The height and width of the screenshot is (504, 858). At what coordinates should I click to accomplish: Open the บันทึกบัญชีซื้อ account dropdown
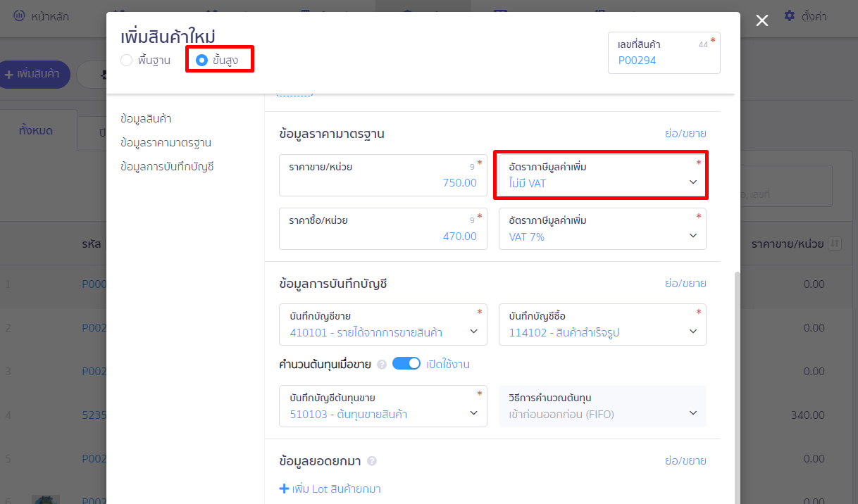point(602,325)
